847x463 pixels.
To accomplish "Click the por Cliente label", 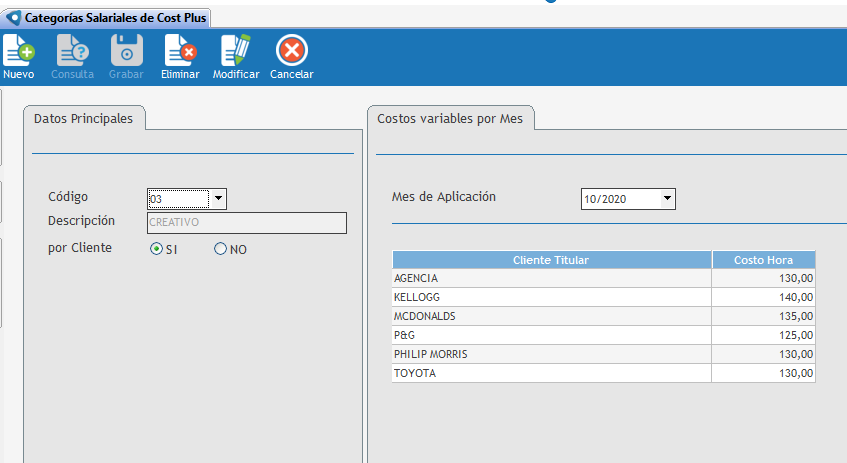I will (x=80, y=248).
